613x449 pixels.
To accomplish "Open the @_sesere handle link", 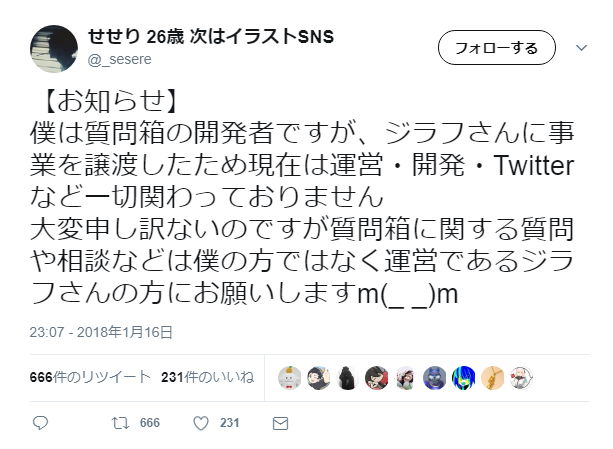I will [x=120, y=59].
